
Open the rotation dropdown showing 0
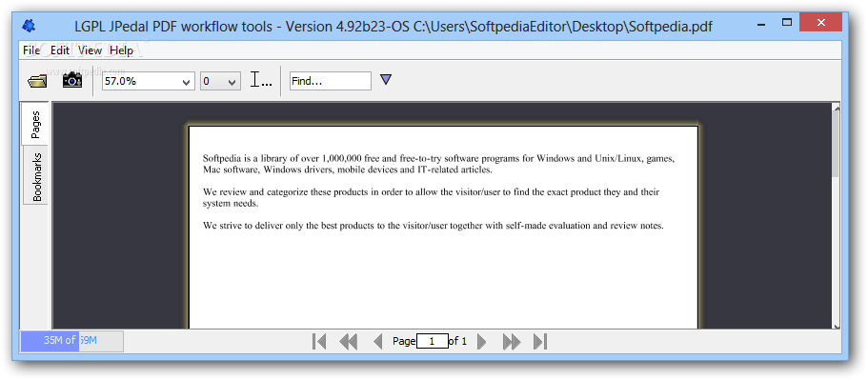(220, 81)
